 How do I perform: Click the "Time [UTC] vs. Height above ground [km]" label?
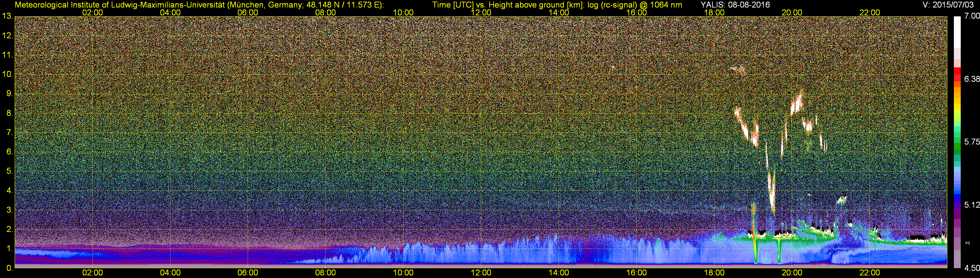pos(507,5)
